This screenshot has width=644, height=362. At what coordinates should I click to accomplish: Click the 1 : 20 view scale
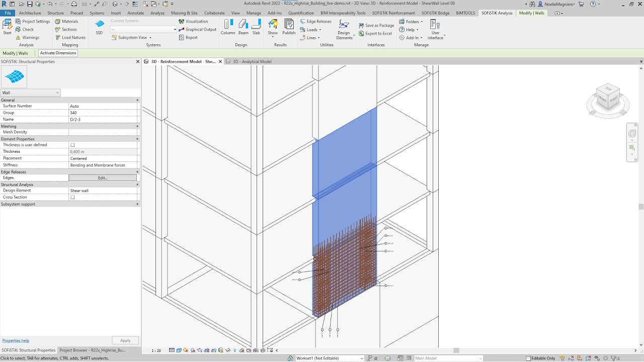tap(156, 350)
